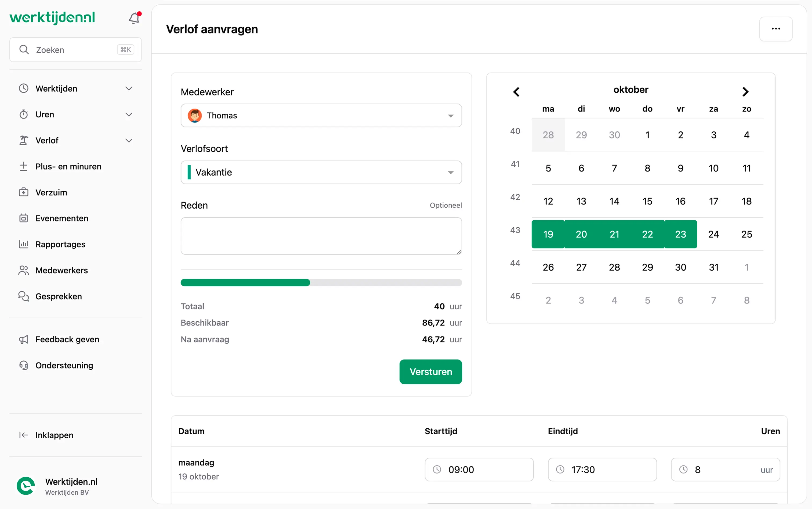Click the Werktijden clock icon
The width and height of the screenshot is (812, 509).
pos(24,88)
